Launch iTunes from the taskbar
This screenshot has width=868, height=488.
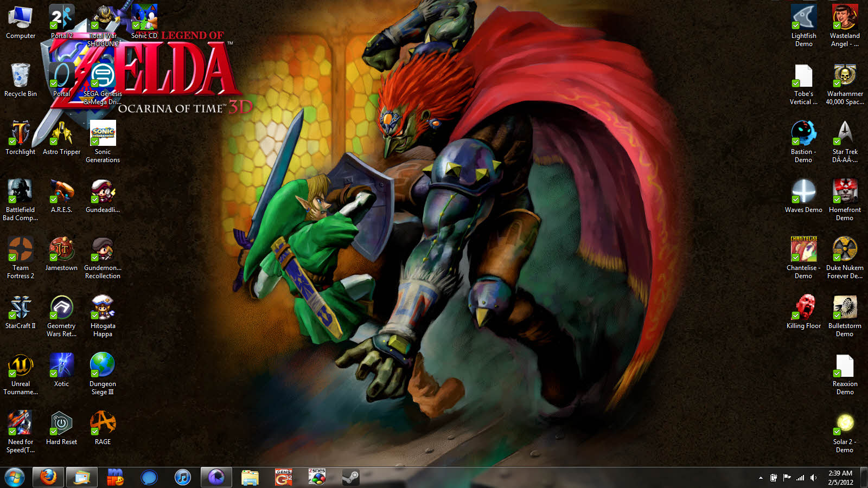[183, 477]
